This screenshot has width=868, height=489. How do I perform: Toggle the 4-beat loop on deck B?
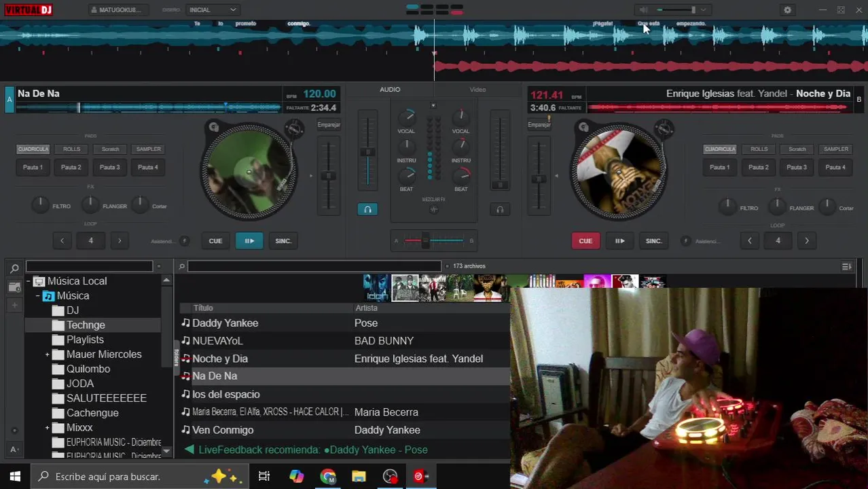tap(778, 240)
